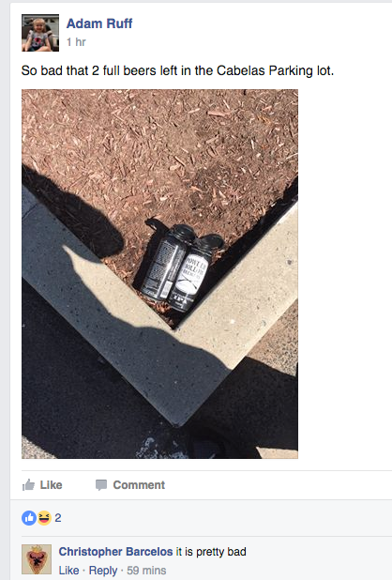Click the speech bubble Comment icon
The height and width of the screenshot is (580, 392).
[101, 485]
